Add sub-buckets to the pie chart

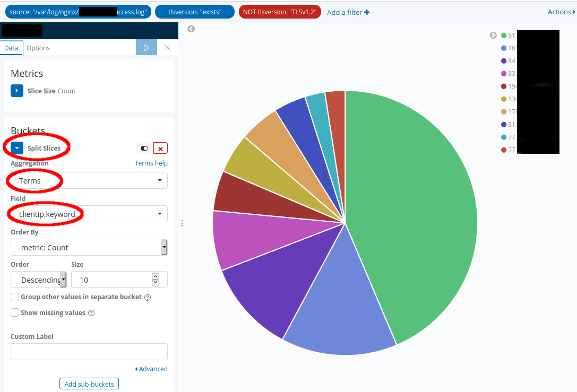pyautogui.click(x=89, y=384)
